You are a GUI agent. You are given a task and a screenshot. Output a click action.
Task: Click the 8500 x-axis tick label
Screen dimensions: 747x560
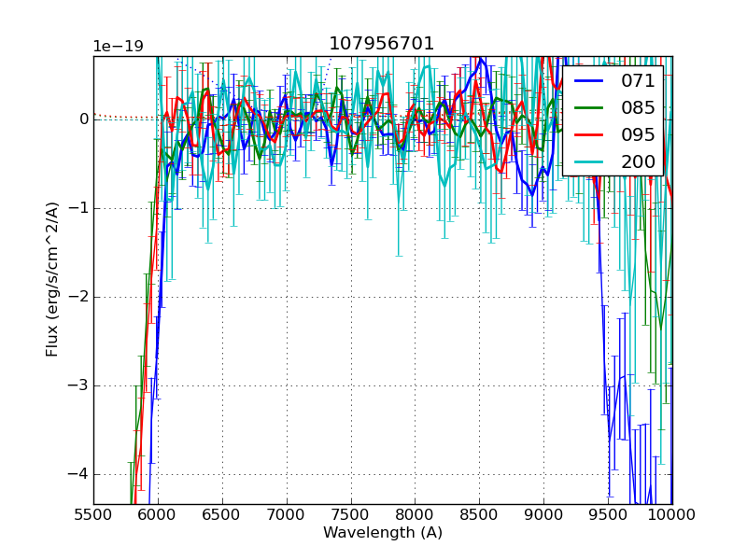pos(479,514)
